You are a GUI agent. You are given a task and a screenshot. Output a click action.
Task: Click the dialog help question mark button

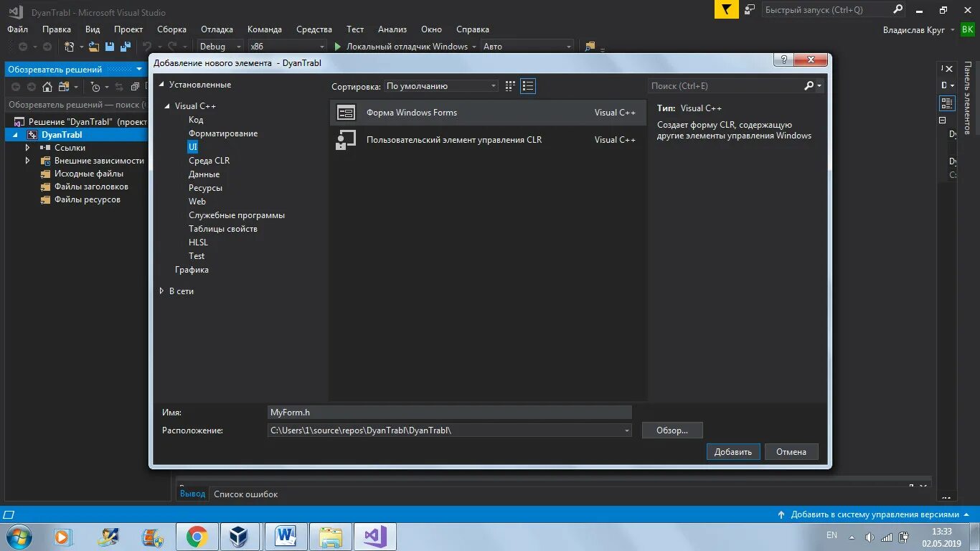tap(783, 60)
